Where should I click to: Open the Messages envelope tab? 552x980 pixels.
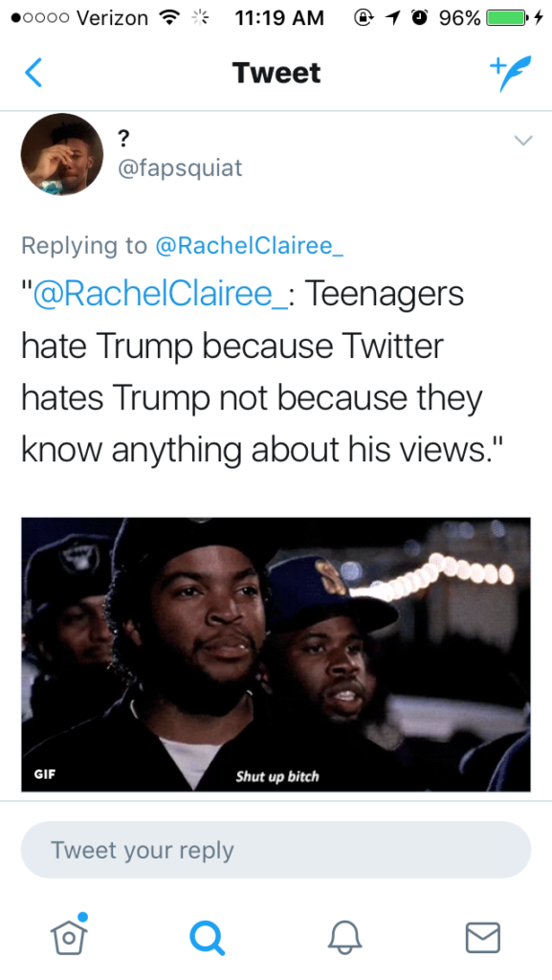click(x=483, y=938)
